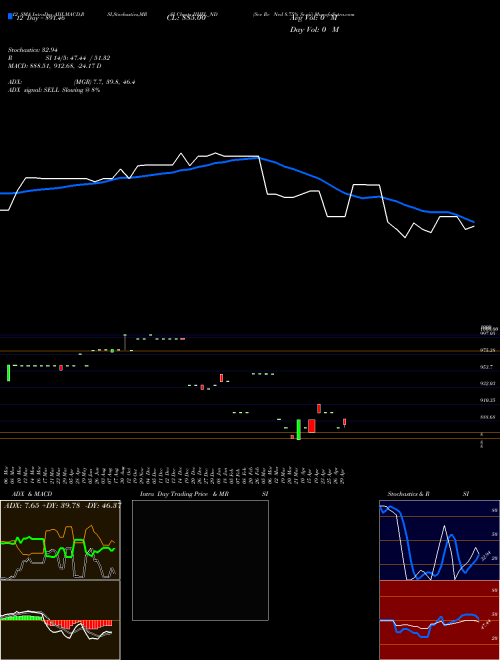
Task: Open the blue Stochastics chart panel
Action: (x=439, y=540)
